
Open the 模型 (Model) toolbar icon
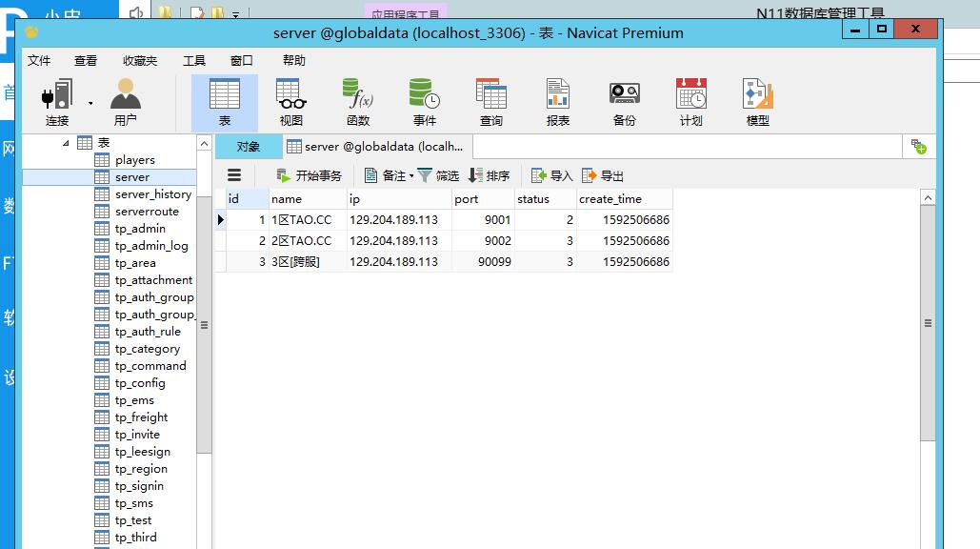click(757, 101)
